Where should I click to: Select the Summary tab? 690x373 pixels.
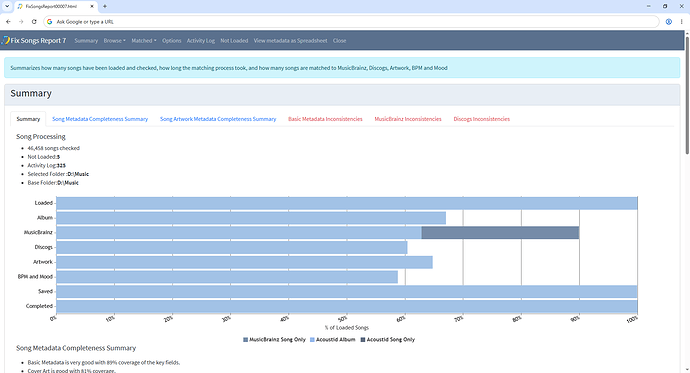pyautogui.click(x=28, y=119)
